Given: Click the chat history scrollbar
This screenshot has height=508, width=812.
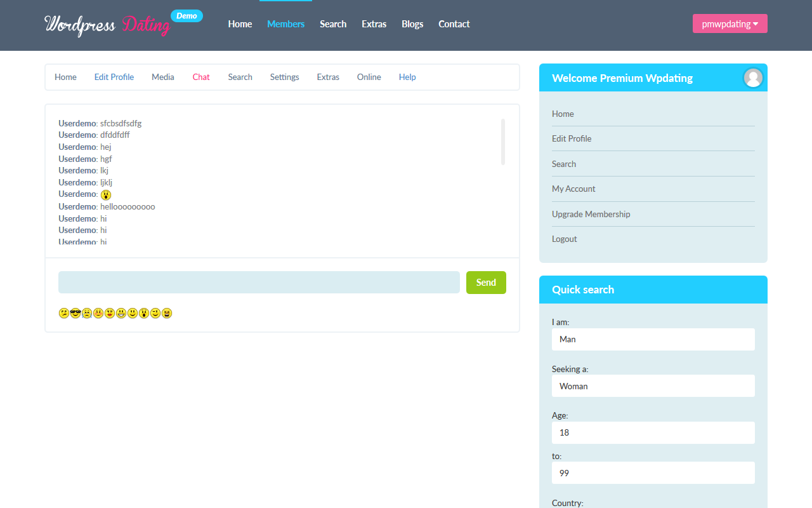Looking at the screenshot, I should tap(503, 142).
